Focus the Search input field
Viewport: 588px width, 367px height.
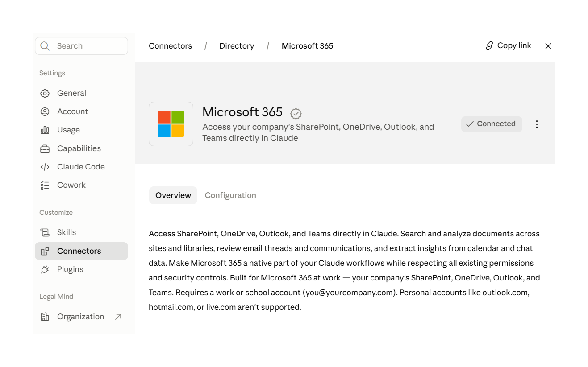click(x=81, y=46)
